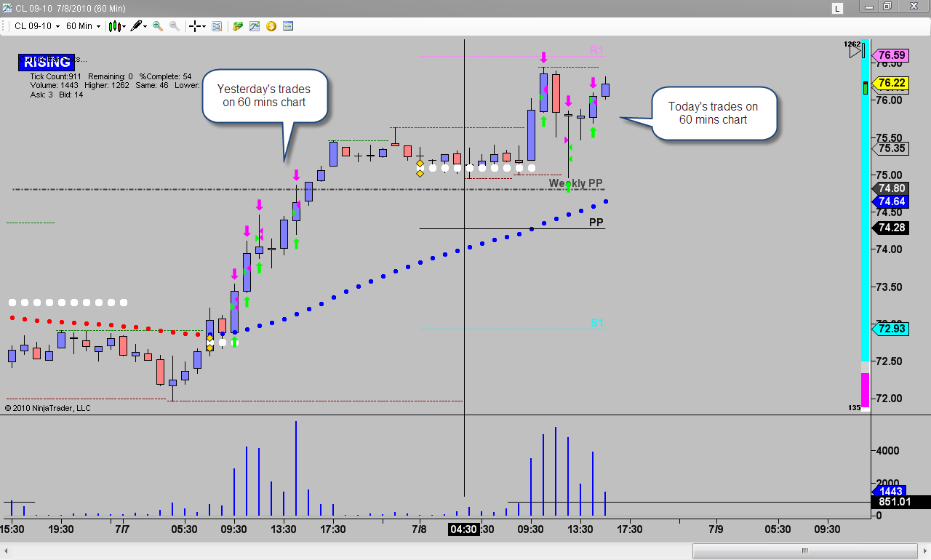
Task: Select the crosshair cursor icon
Action: pyautogui.click(x=195, y=26)
